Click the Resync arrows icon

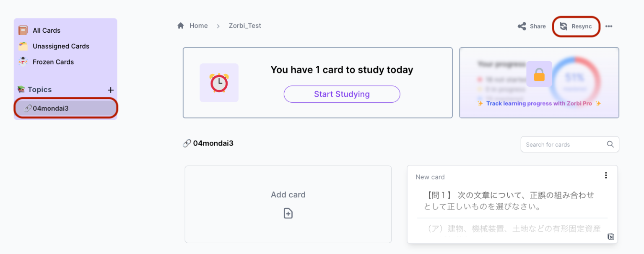click(x=563, y=26)
